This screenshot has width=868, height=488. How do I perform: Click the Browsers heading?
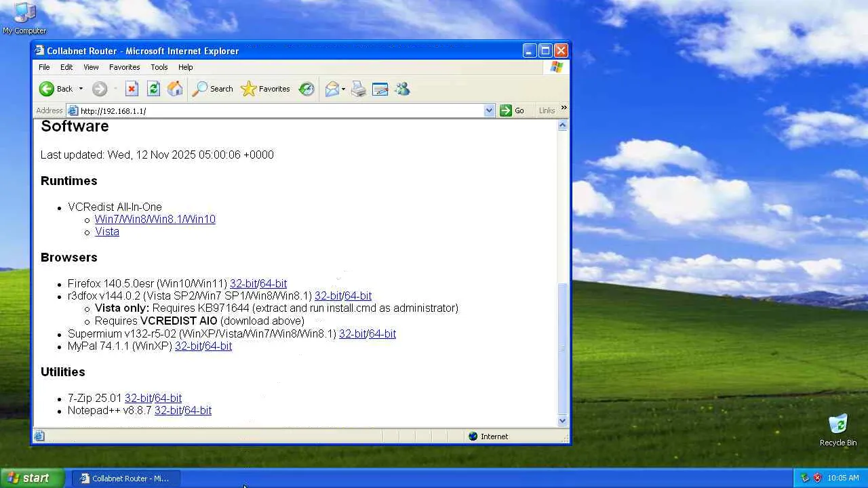pyautogui.click(x=69, y=258)
